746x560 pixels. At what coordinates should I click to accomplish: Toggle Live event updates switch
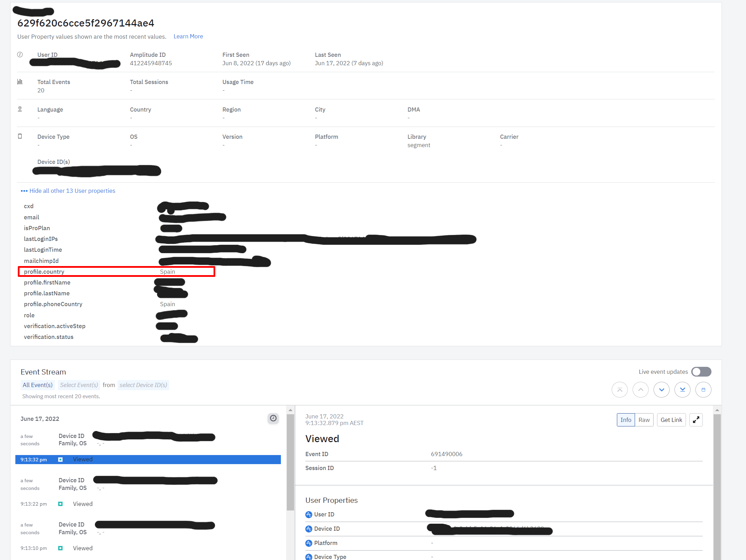pos(701,372)
